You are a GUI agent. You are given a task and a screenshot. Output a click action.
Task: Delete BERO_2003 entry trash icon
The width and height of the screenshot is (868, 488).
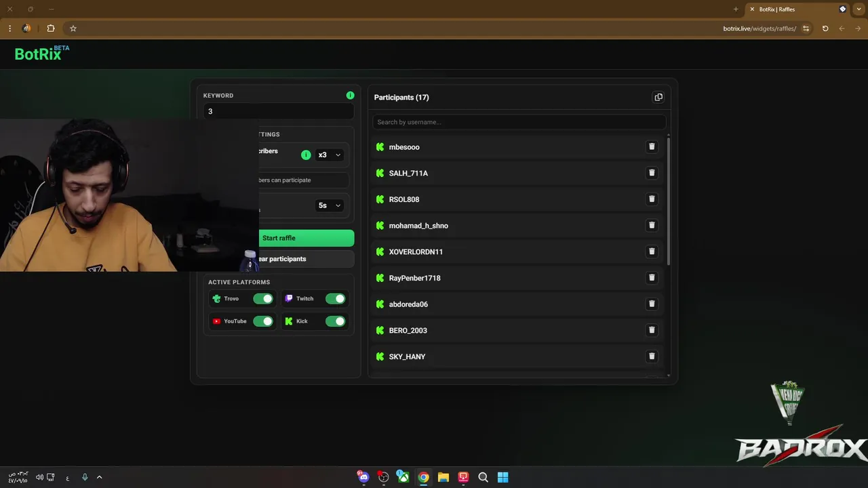(652, 330)
